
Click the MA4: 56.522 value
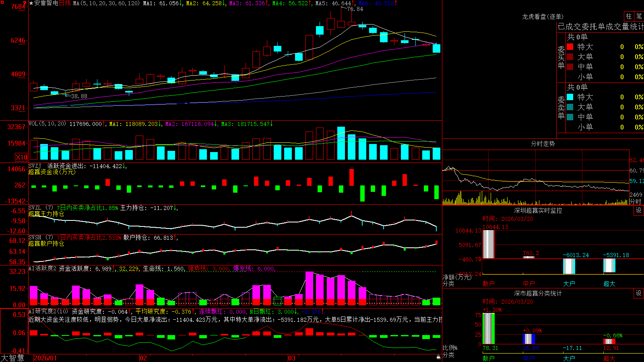click(292, 3)
